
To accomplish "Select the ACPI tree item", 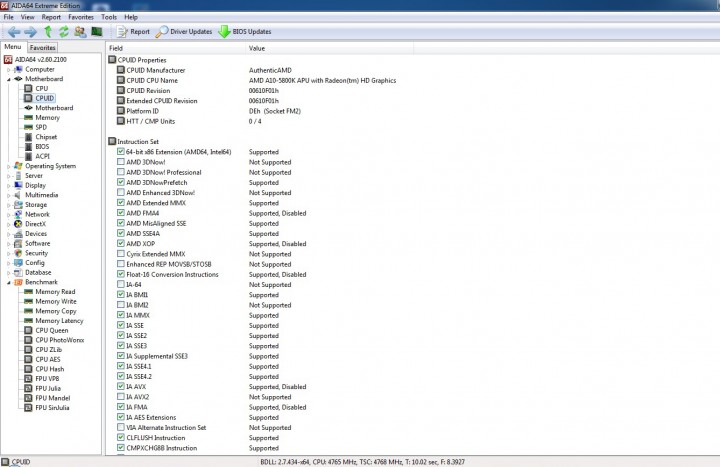I will [x=37, y=156].
